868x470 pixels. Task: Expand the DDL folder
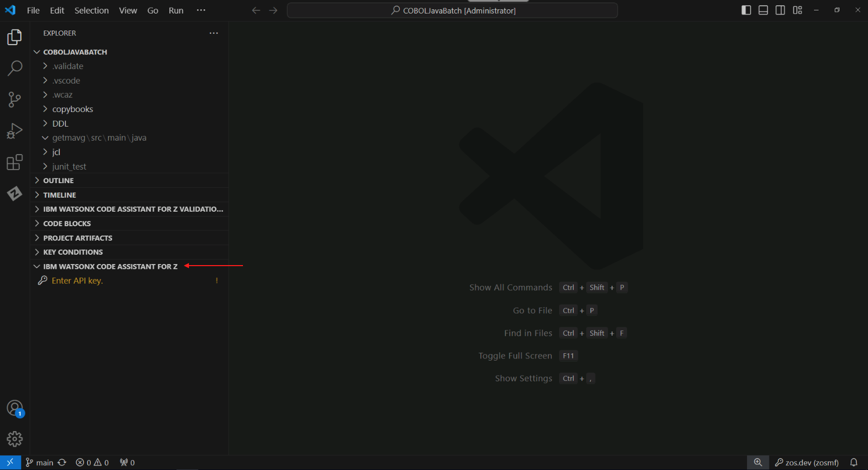coord(129,123)
